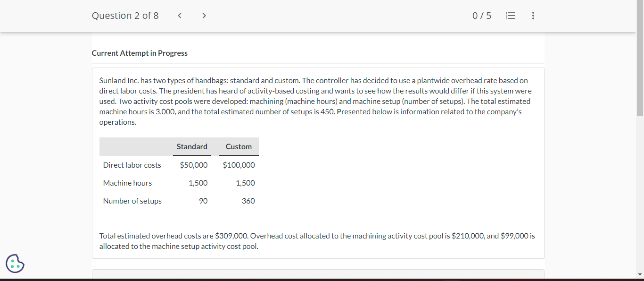
Task: Click the collapsed panel below the question card
Action: click(318, 274)
